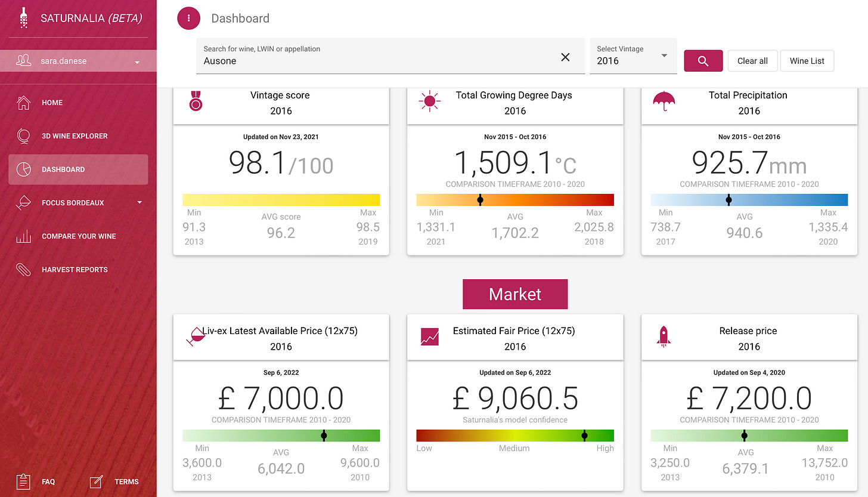Click the £ 9,060.5 fair price
The image size is (868, 497).
(515, 399)
